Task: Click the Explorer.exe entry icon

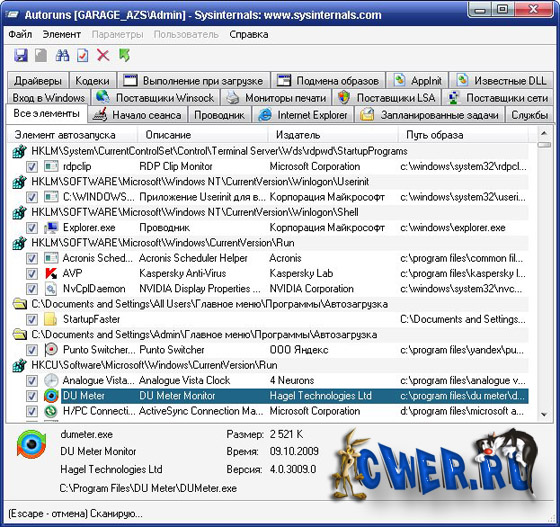Action: [51, 227]
